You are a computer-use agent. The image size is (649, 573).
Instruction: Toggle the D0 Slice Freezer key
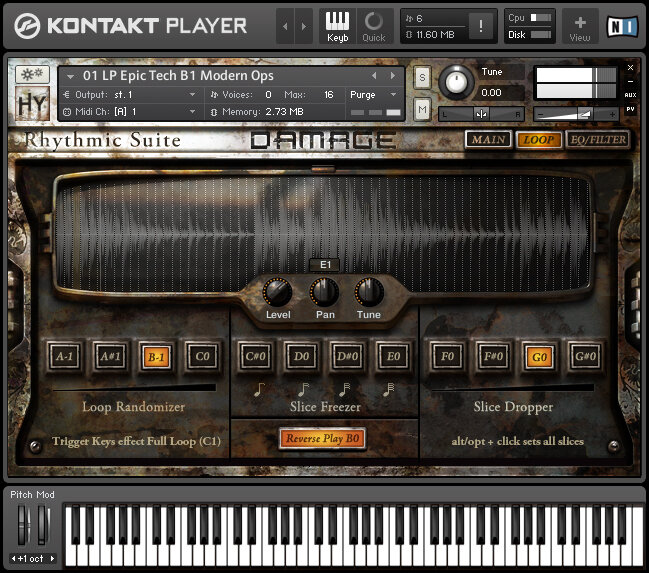coord(301,356)
